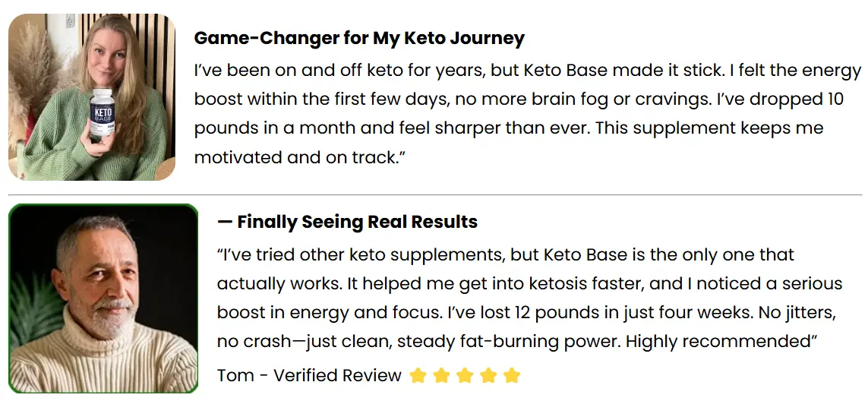
Task: Click the first review paragraph starting 'I've been on'
Action: [528, 114]
